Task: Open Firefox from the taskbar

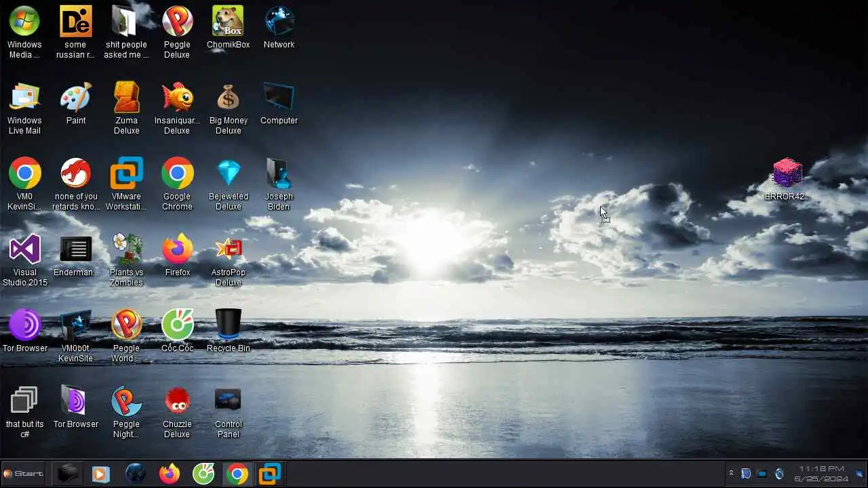Action: tap(169, 474)
